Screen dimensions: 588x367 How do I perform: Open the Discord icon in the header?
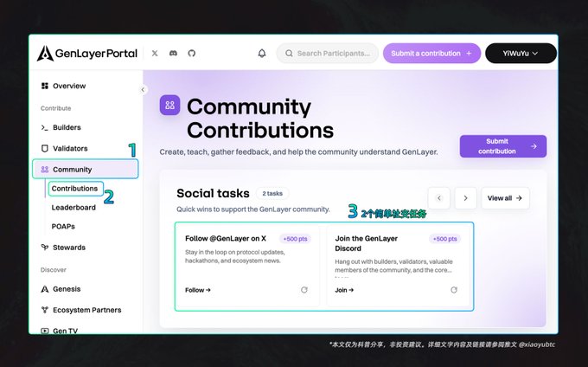point(173,54)
